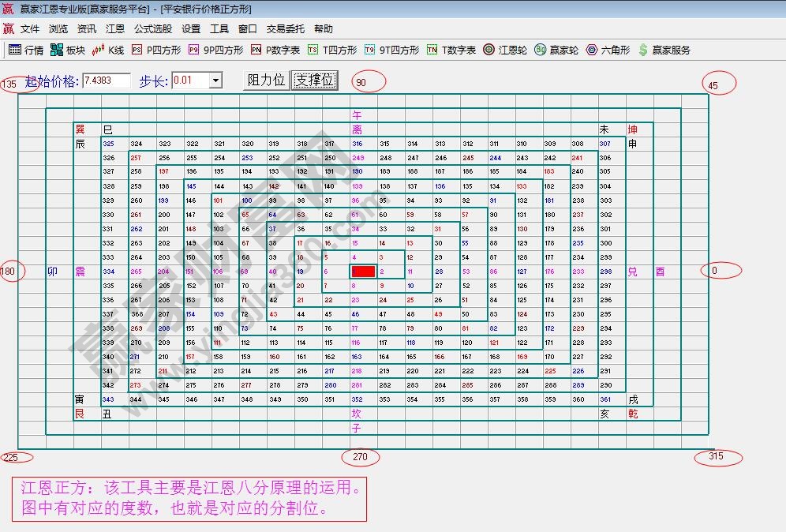Click the 支撑位 support button

(x=315, y=81)
